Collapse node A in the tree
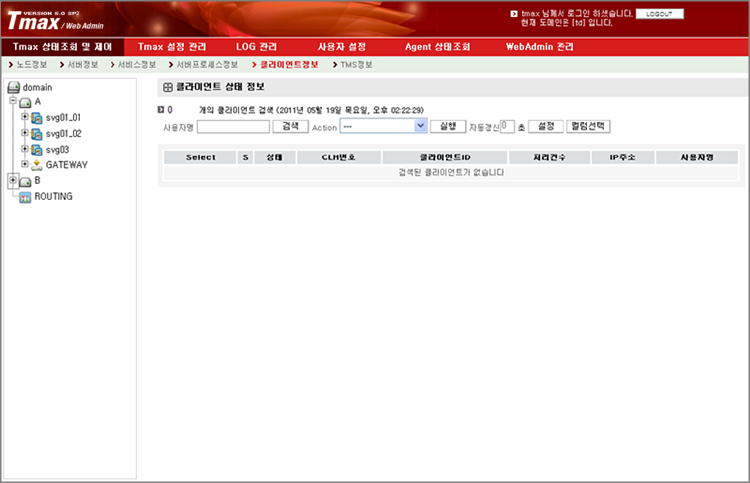Image resolution: width=750 pixels, height=483 pixels. pos(13,100)
